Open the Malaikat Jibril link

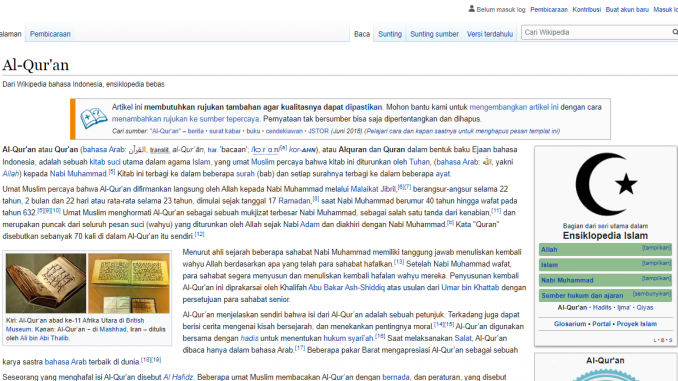(373, 189)
